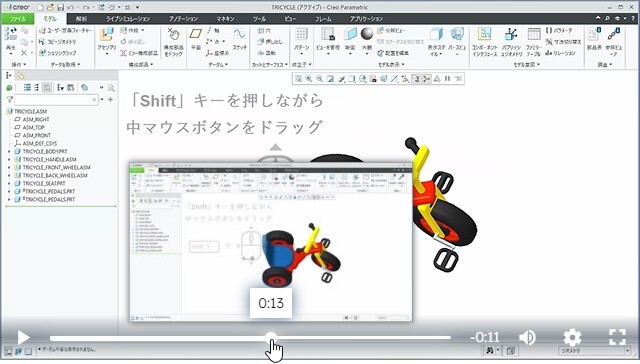The width and height of the screenshot is (640, 364).
Task: Click the Appearance sphere icon
Action: coord(367,34)
